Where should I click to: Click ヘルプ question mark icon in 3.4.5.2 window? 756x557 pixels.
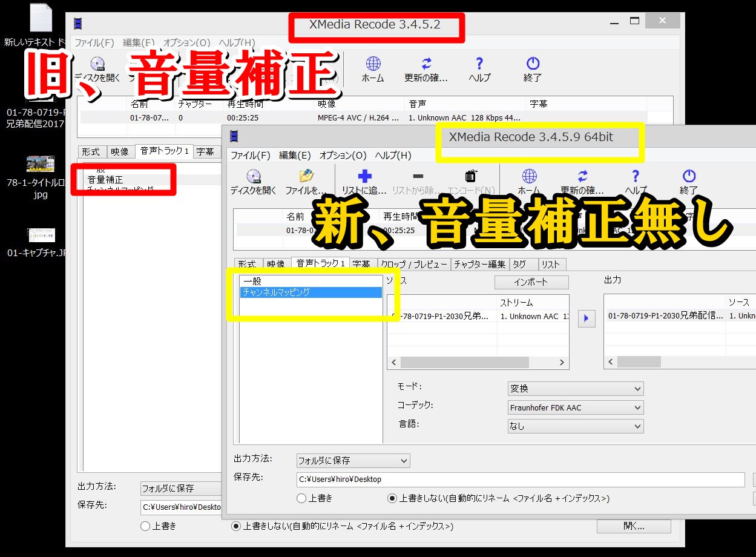click(479, 64)
